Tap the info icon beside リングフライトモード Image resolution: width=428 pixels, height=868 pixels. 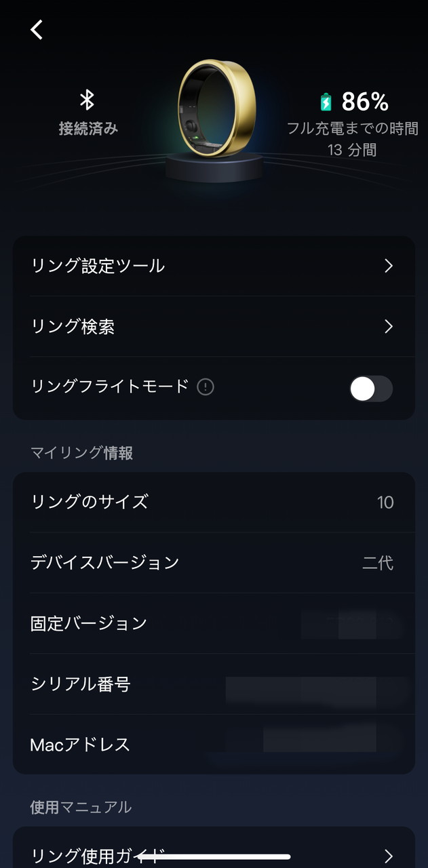pyautogui.click(x=205, y=387)
